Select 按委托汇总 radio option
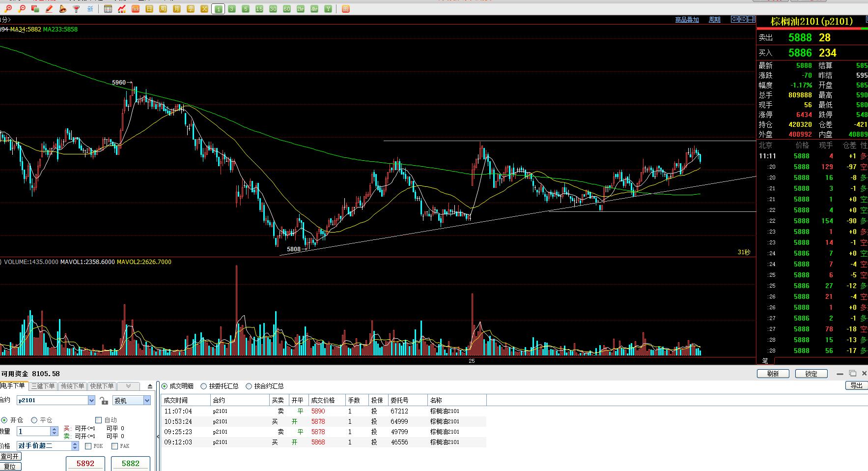This screenshot has width=868, height=471. click(204, 386)
